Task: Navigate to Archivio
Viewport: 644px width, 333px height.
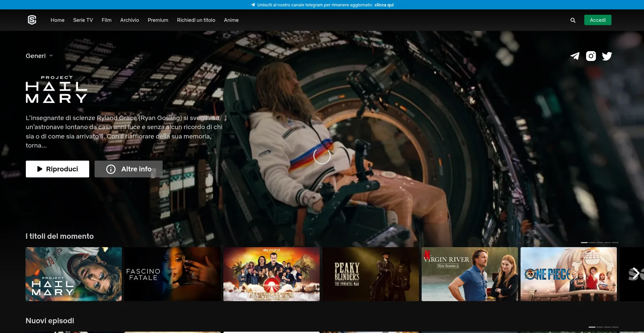Action: (129, 20)
